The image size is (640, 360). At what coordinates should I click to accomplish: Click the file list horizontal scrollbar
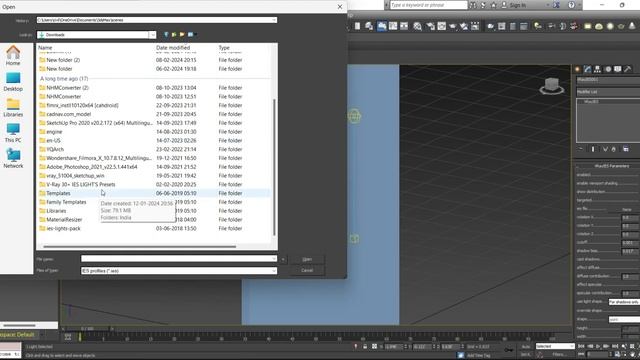coord(139,247)
